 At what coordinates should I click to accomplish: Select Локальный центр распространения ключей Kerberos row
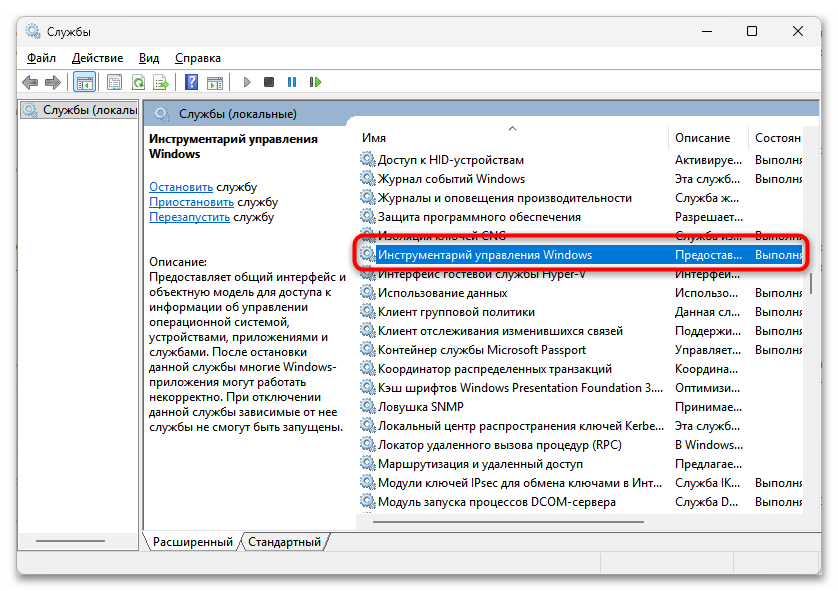[580, 425]
